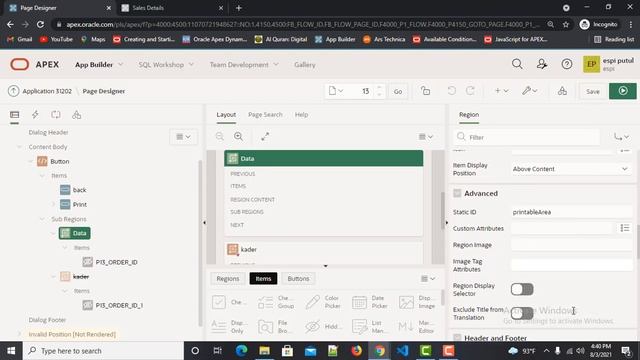Open Firefox from the taskbar
The image size is (640, 360).
356,351
